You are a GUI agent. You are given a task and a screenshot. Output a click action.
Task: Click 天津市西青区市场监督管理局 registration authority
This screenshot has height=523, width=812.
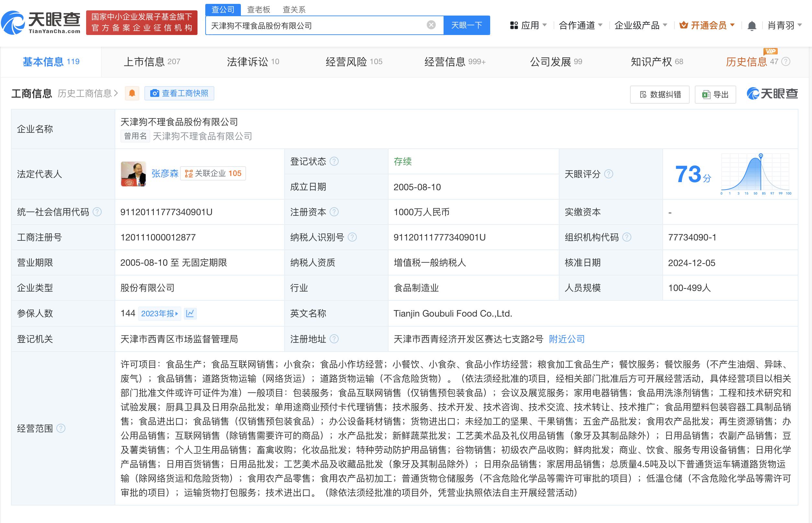179,339
